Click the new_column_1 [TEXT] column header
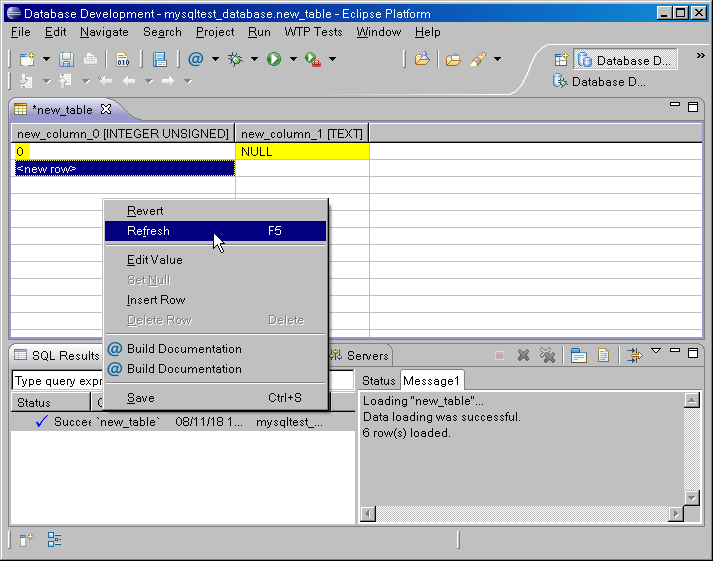 (302, 133)
